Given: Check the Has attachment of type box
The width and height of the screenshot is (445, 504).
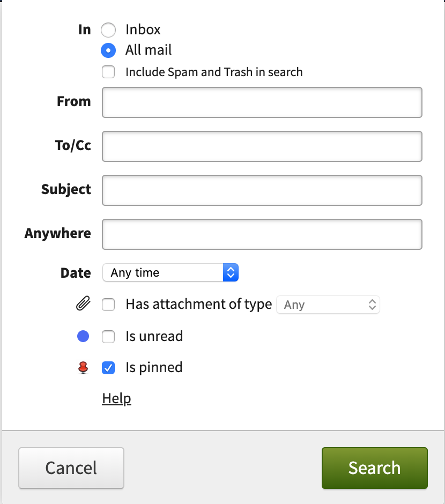Looking at the screenshot, I should 108,305.
